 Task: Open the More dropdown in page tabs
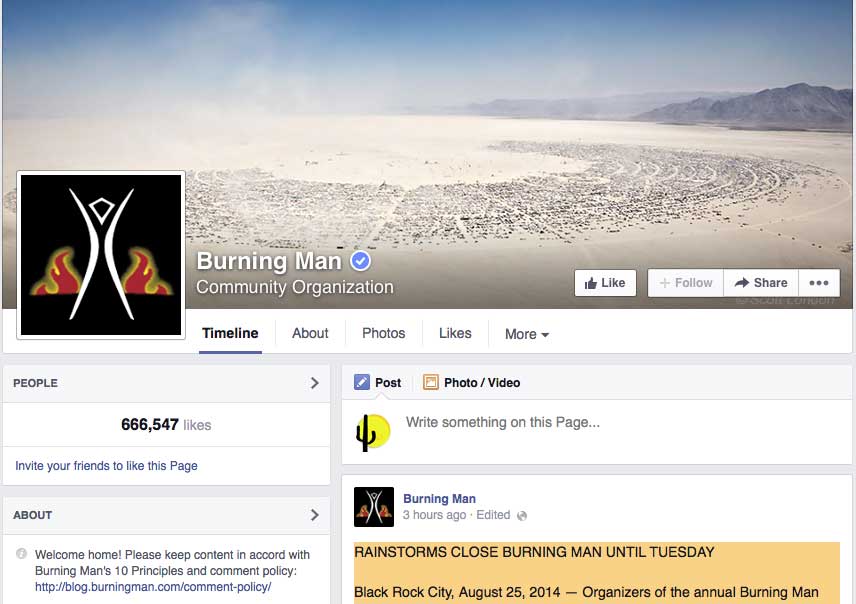click(527, 334)
